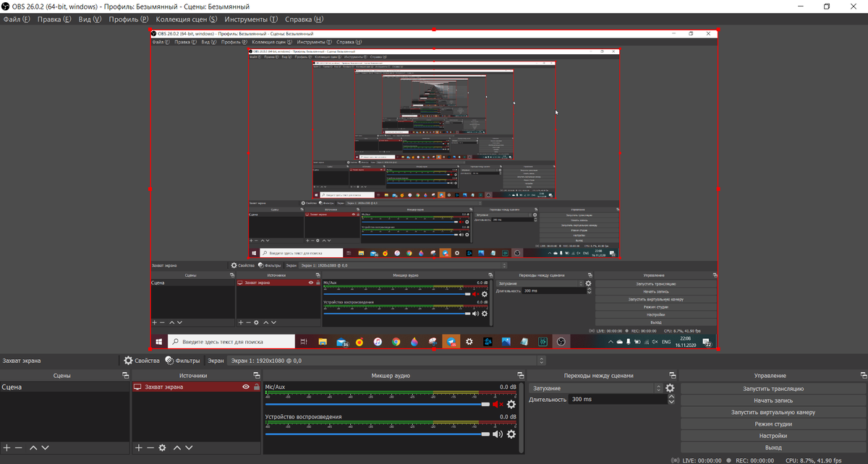The image size is (868, 464).
Task: Click the OBS logo in title bar
Action: point(6,6)
